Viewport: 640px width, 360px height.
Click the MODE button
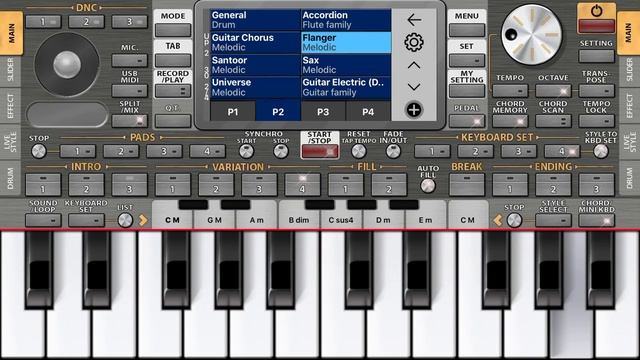pyautogui.click(x=173, y=30)
